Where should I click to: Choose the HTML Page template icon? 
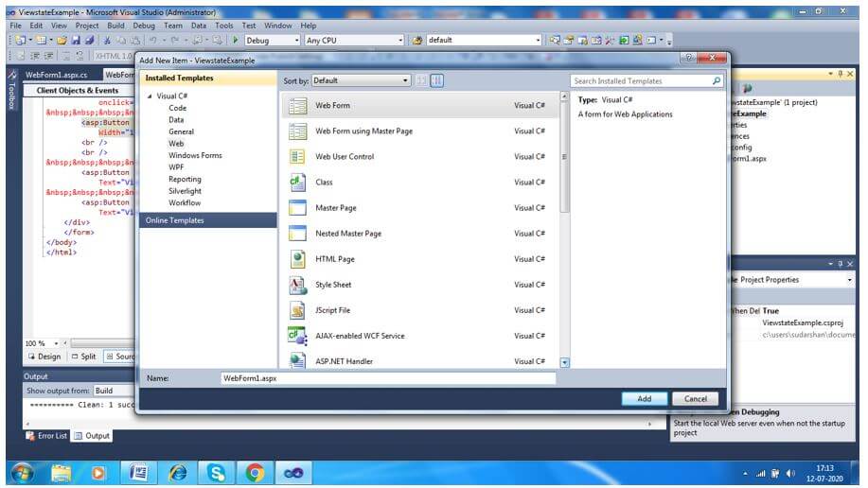297,259
